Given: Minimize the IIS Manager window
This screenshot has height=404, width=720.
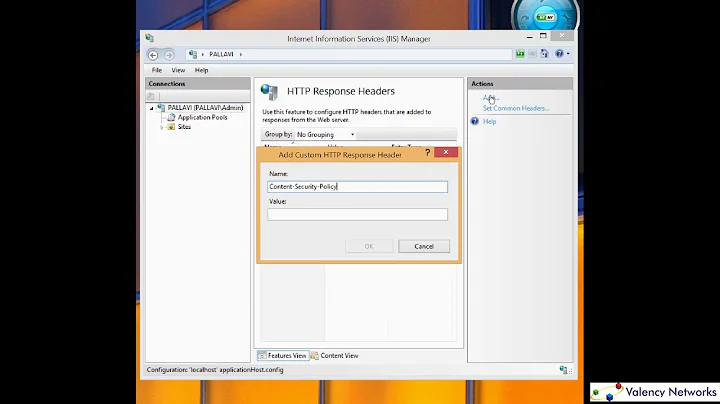Looking at the screenshot, I should tap(530, 36).
